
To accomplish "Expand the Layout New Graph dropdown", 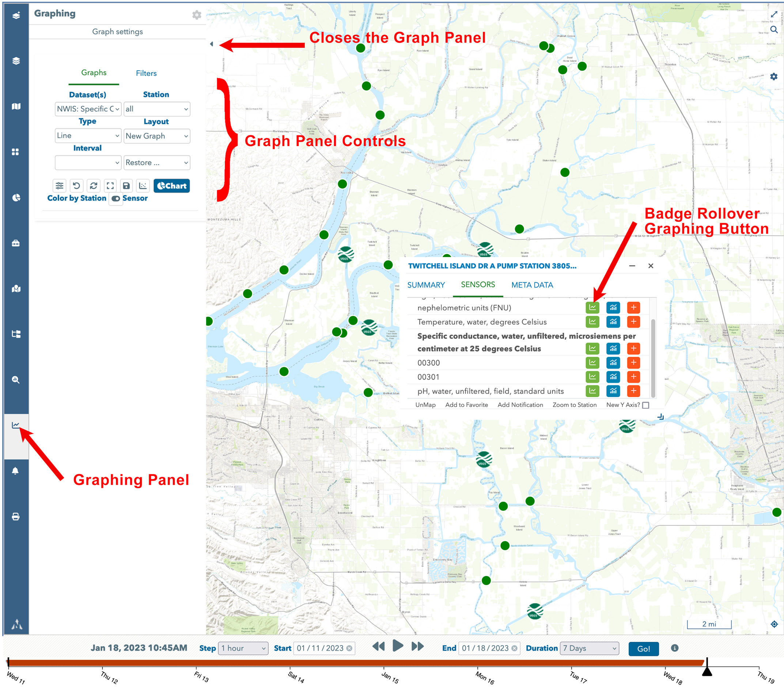I will pos(156,136).
